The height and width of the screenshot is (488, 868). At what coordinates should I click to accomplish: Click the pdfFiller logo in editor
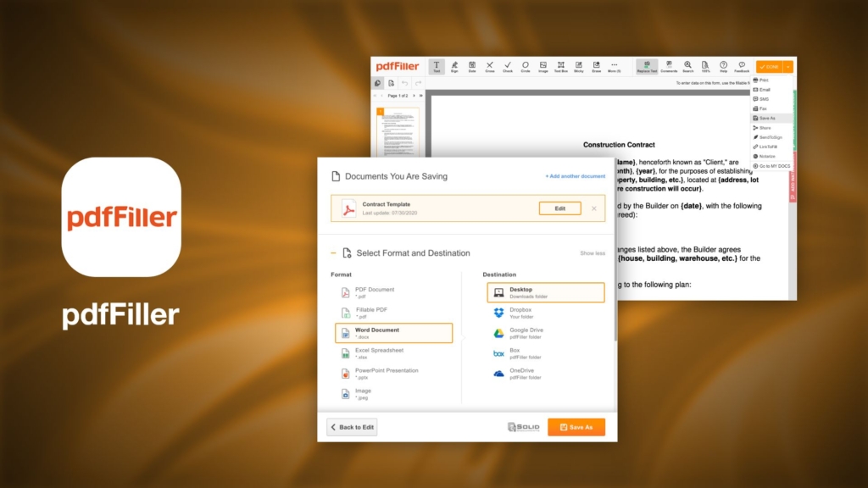[x=398, y=66]
